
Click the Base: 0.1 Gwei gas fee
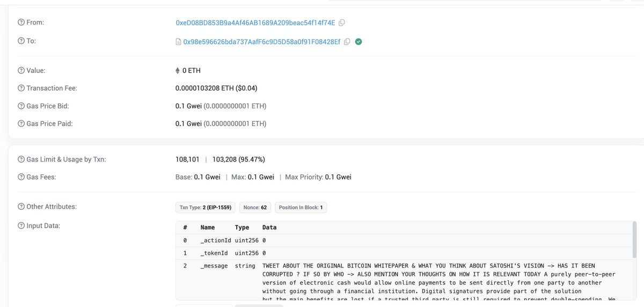[x=198, y=177]
